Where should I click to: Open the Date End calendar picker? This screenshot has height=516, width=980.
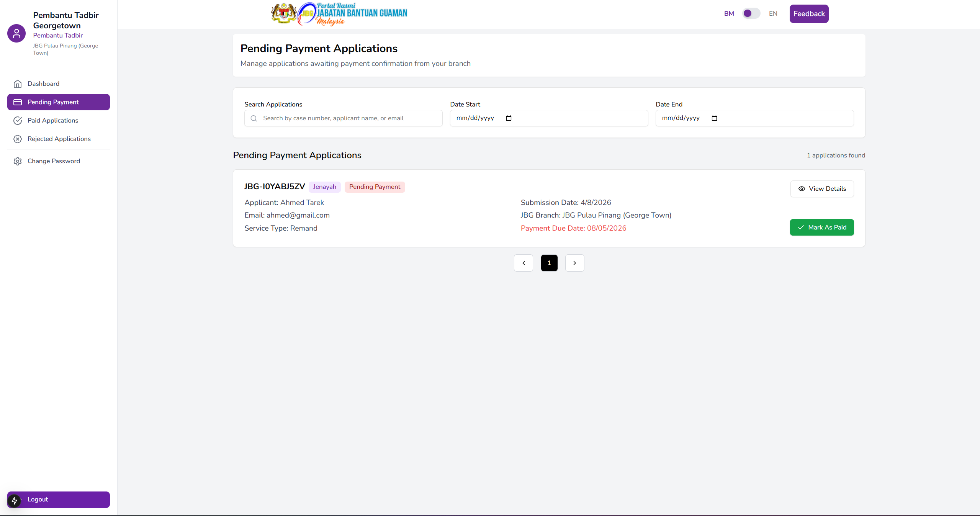[x=714, y=118]
